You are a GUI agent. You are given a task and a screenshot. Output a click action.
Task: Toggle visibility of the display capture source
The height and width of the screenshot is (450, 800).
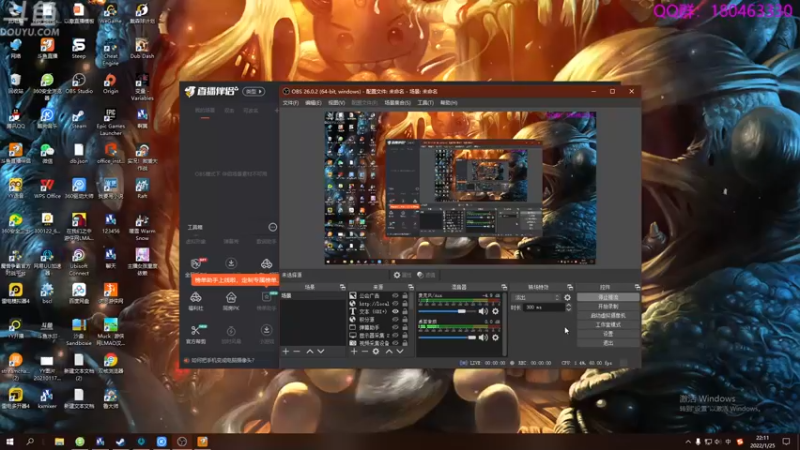[395, 335]
